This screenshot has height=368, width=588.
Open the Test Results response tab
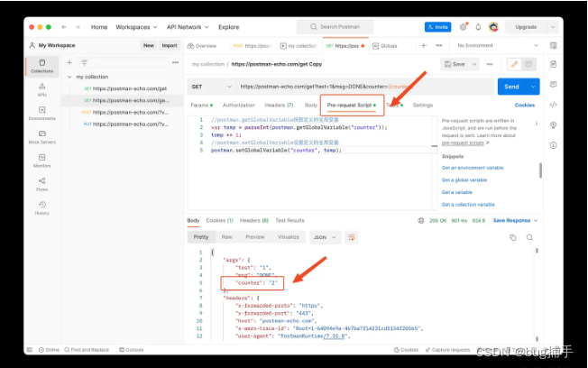(x=289, y=221)
